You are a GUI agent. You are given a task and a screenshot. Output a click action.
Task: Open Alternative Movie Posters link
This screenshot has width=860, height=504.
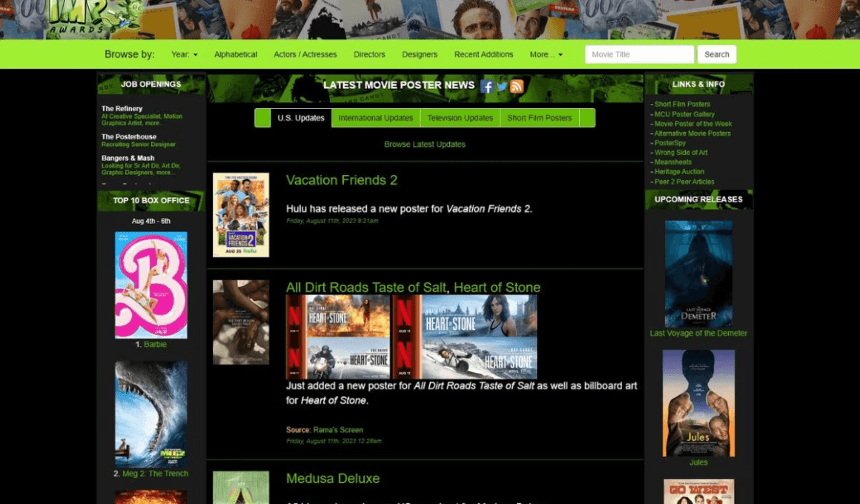[x=692, y=133]
